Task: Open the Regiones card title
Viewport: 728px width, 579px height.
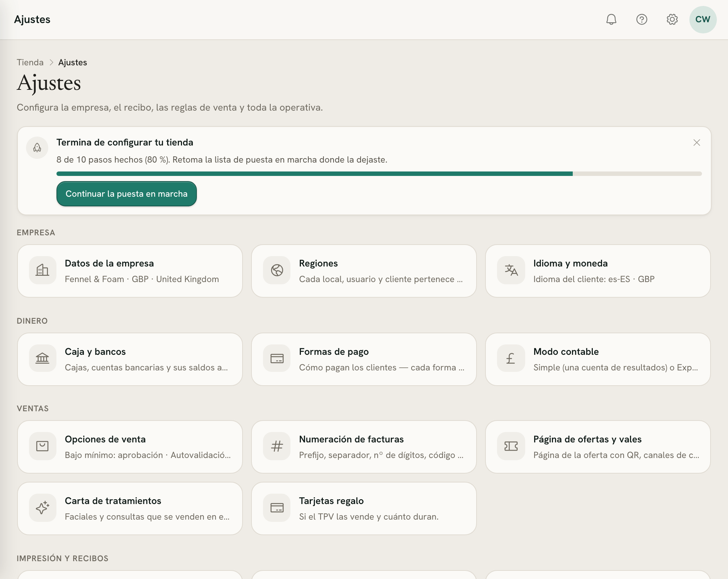Action: coord(318,263)
